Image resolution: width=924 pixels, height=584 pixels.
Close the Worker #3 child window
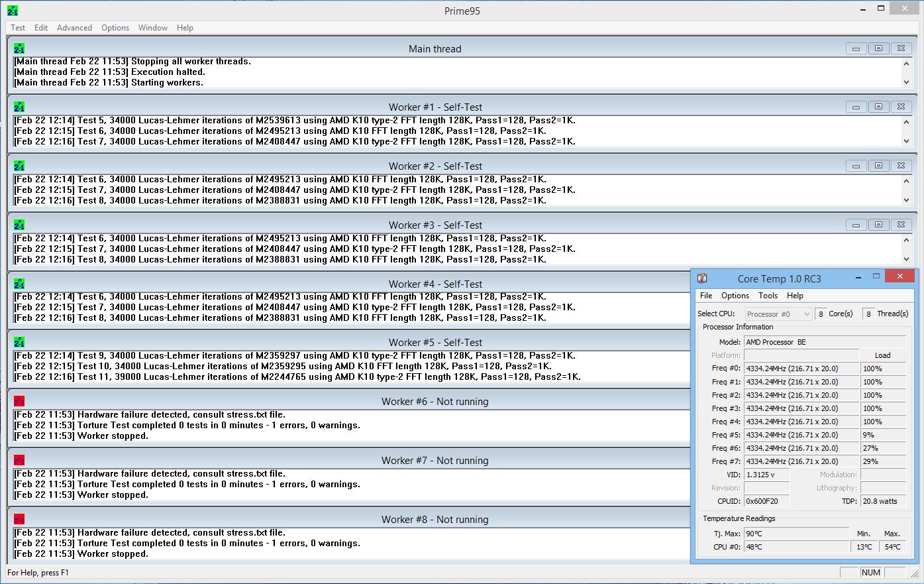[901, 225]
